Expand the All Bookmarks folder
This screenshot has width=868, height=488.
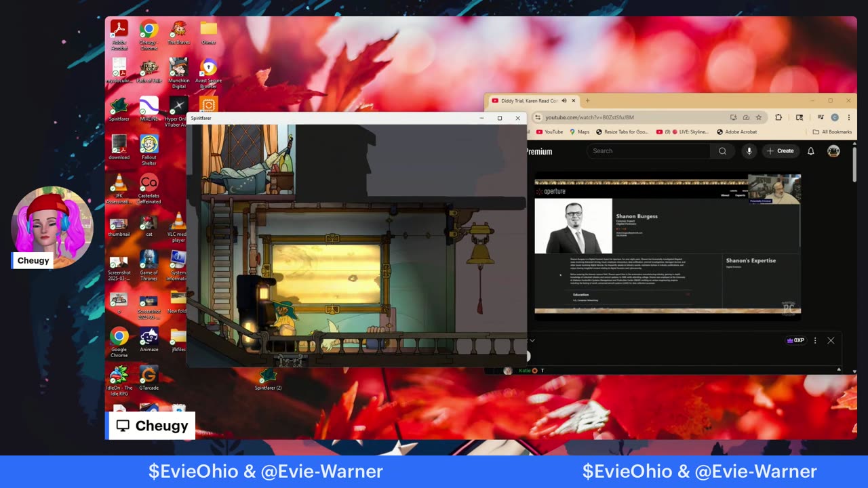click(832, 132)
